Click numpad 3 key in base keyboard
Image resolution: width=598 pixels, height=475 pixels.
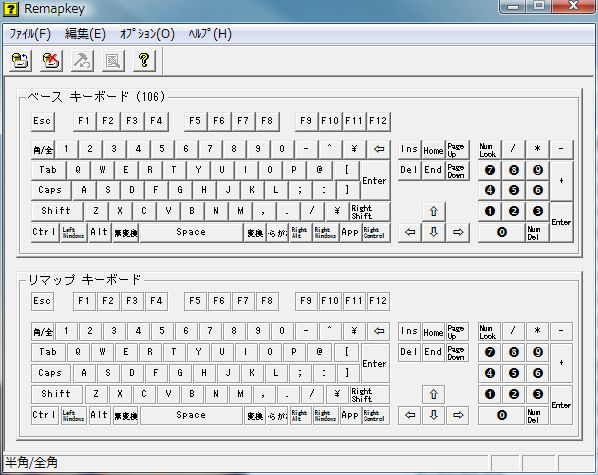pos(538,211)
